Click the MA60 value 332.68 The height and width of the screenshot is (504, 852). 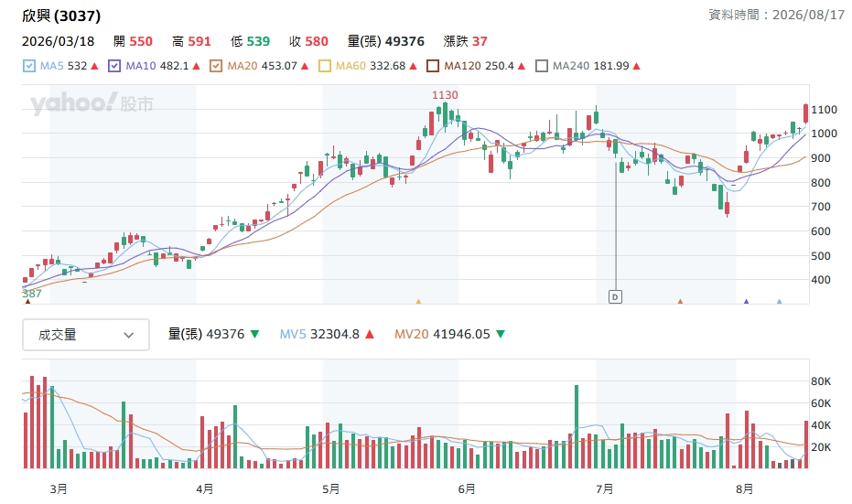(x=388, y=66)
